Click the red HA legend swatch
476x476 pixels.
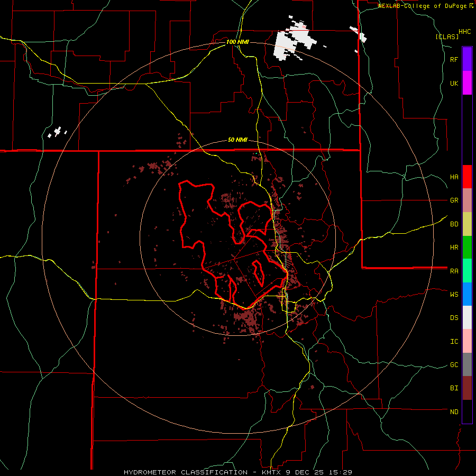pyautogui.click(x=467, y=177)
